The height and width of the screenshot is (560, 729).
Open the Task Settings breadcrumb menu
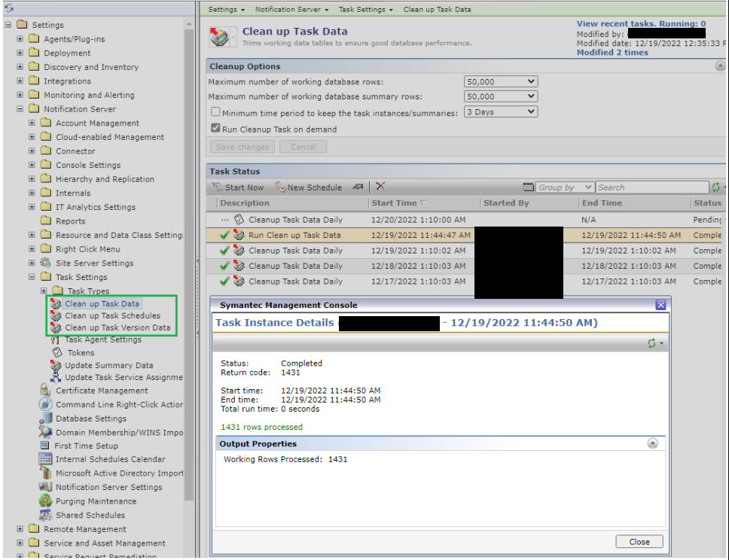pos(365,10)
